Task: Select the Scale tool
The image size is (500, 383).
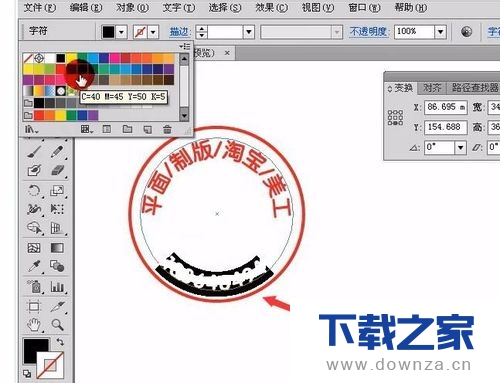Action: (57, 191)
